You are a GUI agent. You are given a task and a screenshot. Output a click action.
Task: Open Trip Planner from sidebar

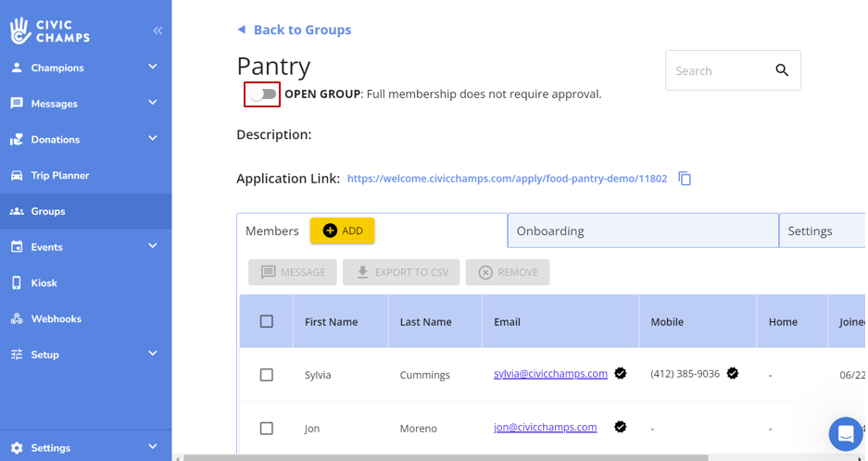point(59,176)
